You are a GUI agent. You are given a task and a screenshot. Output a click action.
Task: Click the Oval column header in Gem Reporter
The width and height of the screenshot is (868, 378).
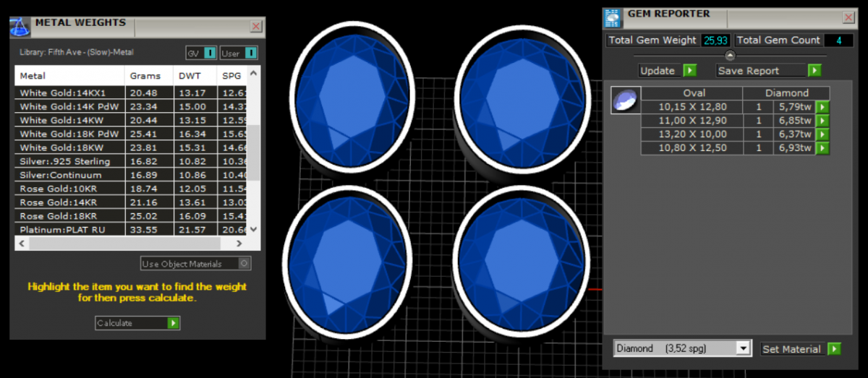coord(692,93)
